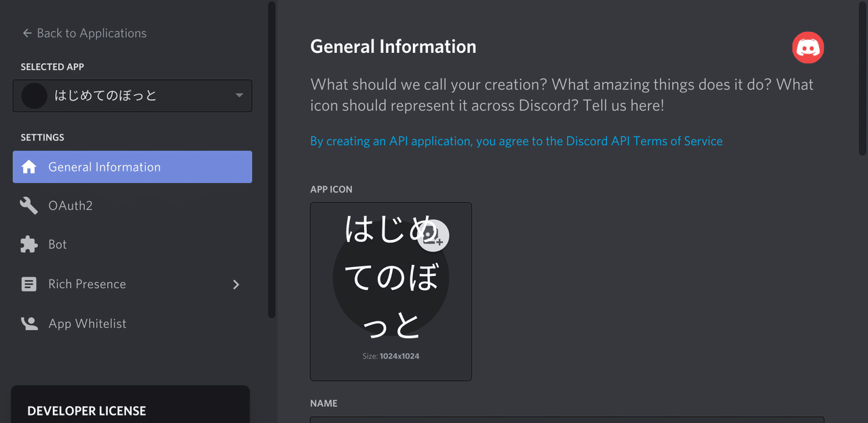
Task: Collapse the selected app picker arrow
Action: click(x=239, y=96)
